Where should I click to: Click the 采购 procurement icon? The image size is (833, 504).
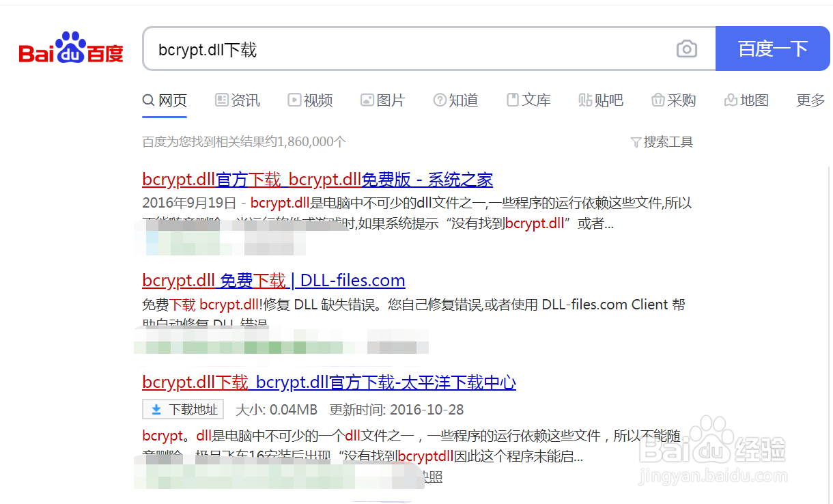[658, 100]
